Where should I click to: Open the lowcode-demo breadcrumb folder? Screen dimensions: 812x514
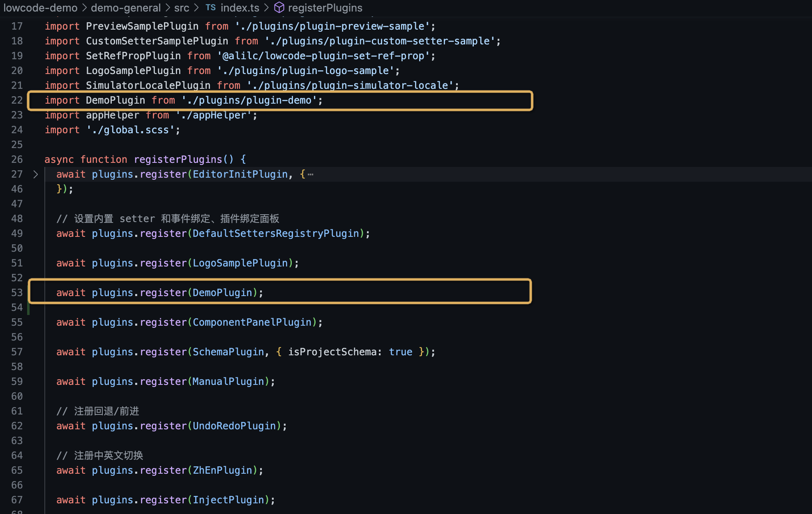pyautogui.click(x=40, y=7)
